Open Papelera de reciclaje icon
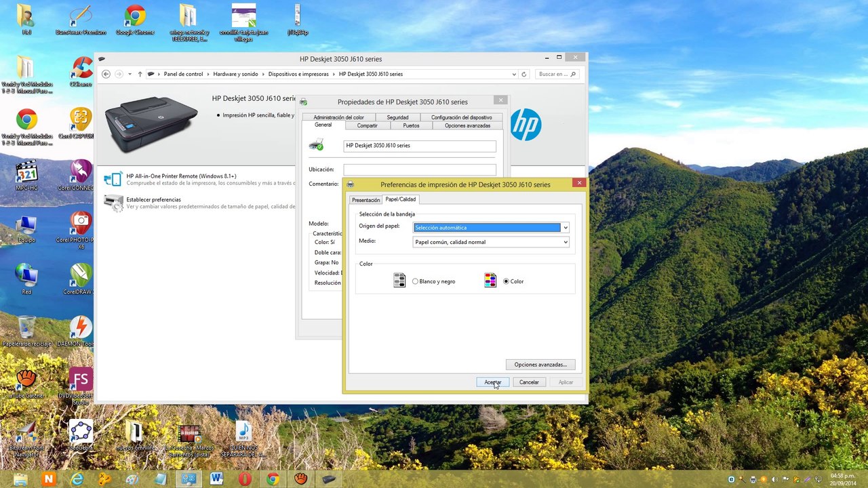This screenshot has width=868, height=488. pyautogui.click(x=26, y=331)
